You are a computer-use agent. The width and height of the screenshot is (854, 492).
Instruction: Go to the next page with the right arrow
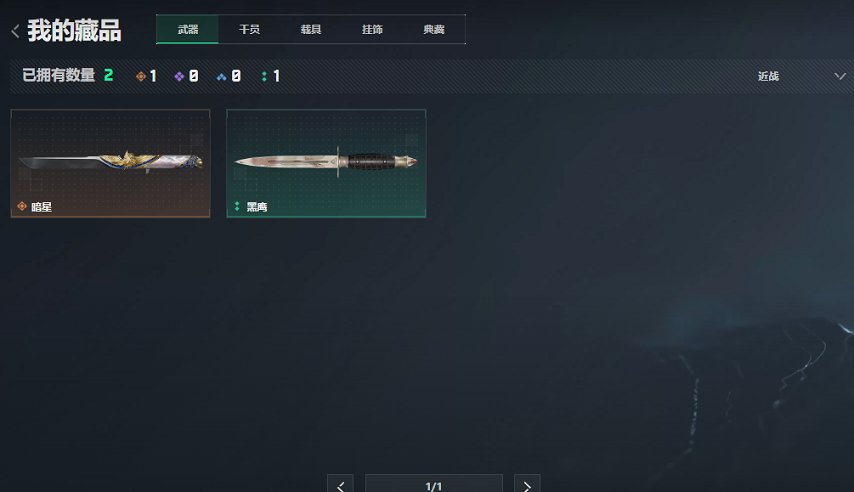(x=527, y=485)
